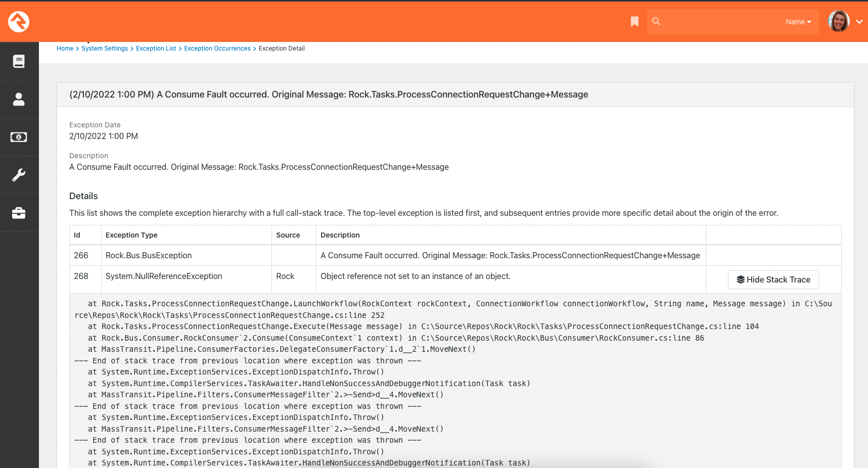Navigate to Home via breadcrumb

coord(65,48)
